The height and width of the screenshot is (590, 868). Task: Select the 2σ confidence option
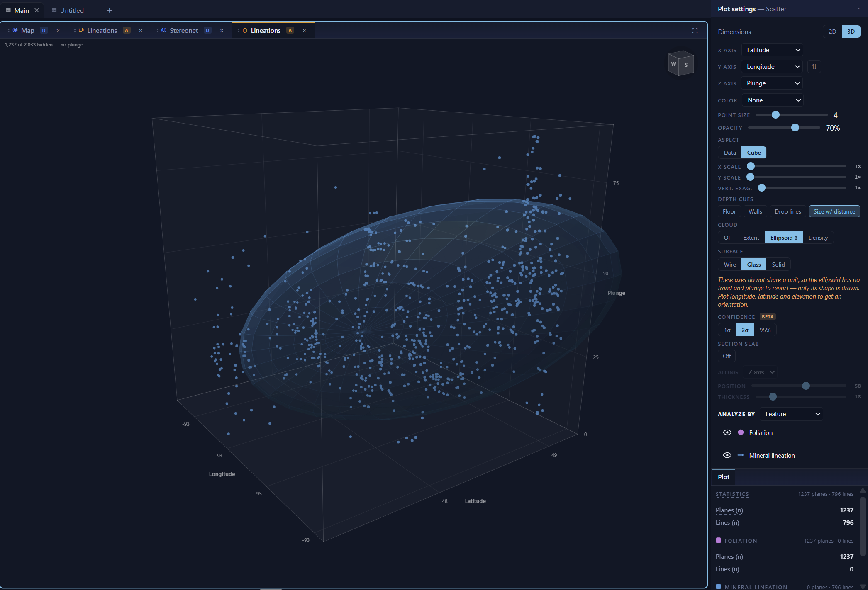pos(745,330)
